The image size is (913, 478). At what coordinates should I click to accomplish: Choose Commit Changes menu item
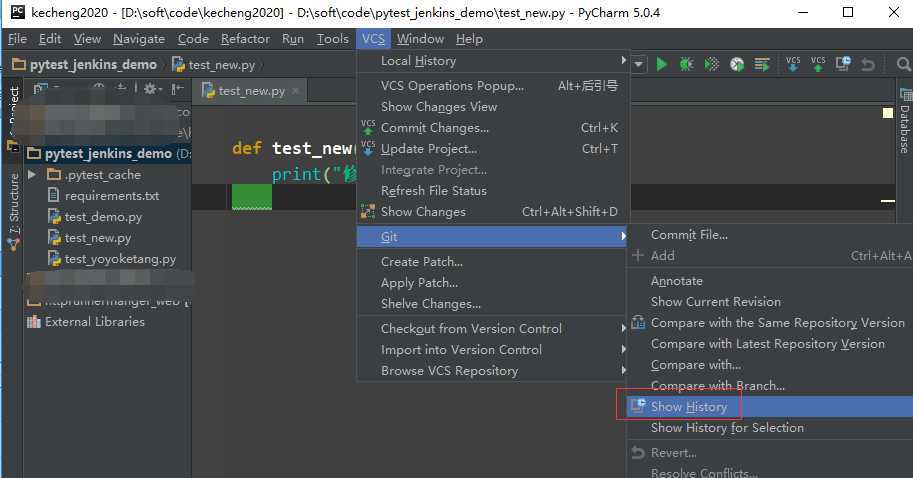(493, 128)
